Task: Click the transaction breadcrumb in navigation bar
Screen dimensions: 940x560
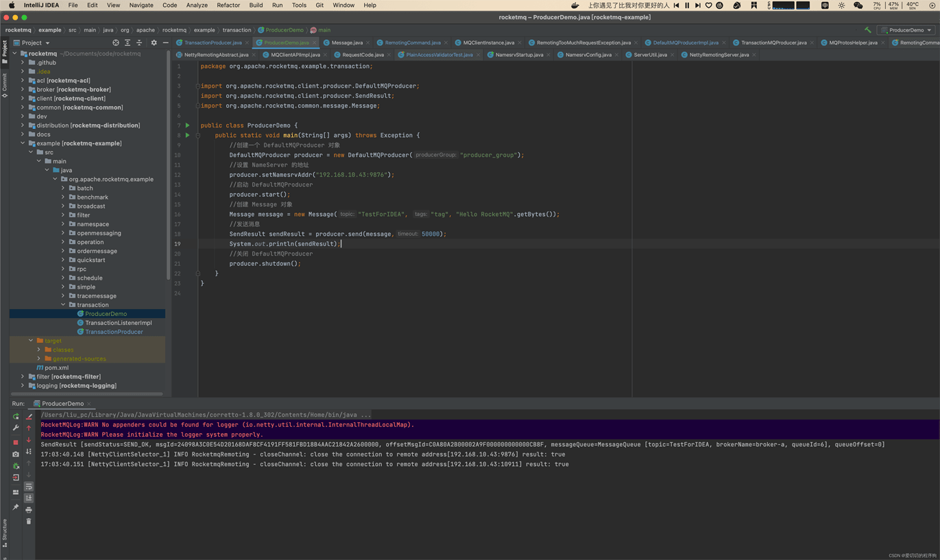Action: [237, 30]
